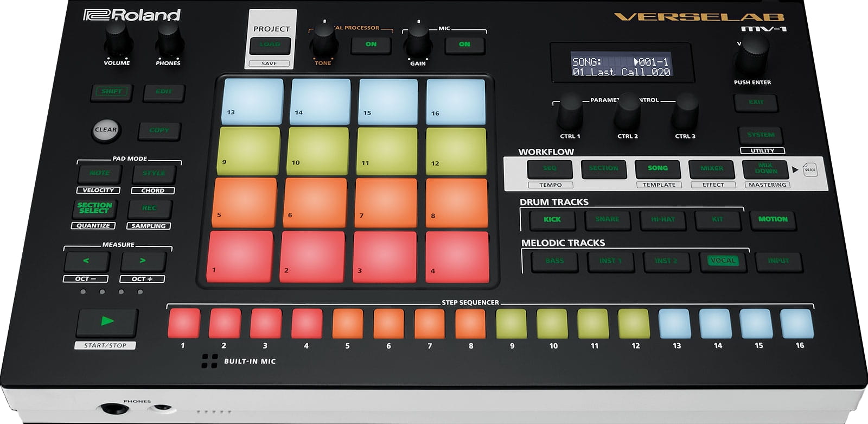This screenshot has width=868, height=424.
Task: Tap the orange pad numbered 6
Action: coord(315,201)
